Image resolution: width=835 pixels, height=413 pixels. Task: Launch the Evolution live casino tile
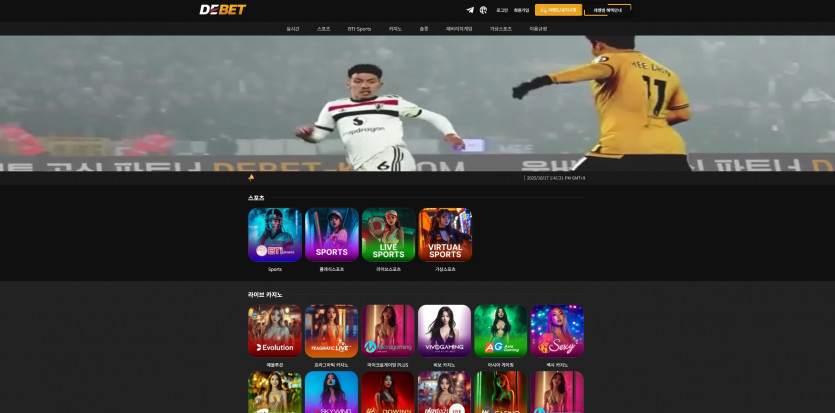275,331
